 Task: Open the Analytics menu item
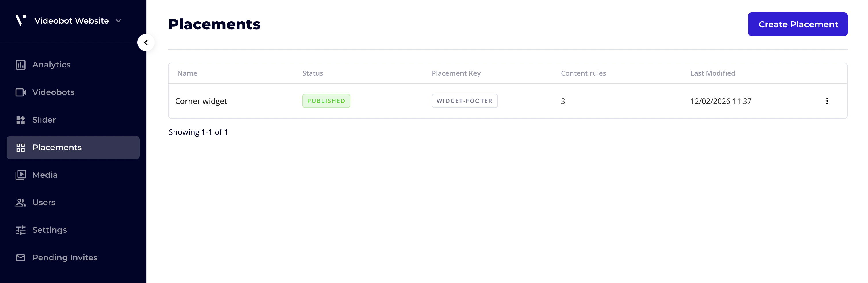(x=51, y=65)
